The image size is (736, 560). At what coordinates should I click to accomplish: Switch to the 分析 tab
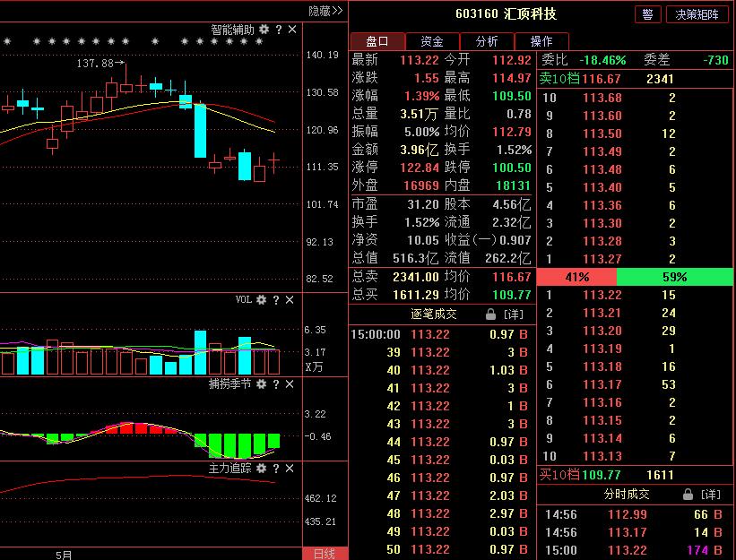pos(487,41)
